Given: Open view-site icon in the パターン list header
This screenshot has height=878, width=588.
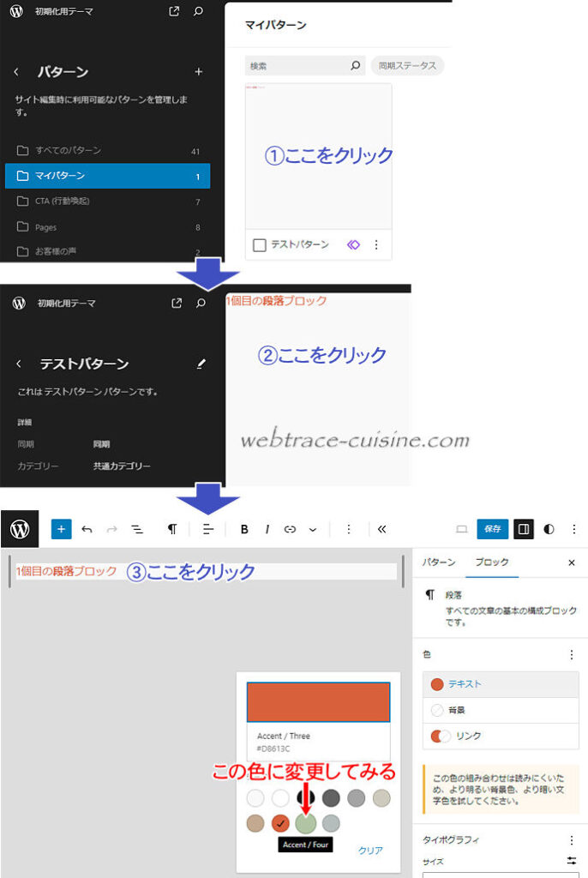Looking at the screenshot, I should pyautogui.click(x=174, y=11).
